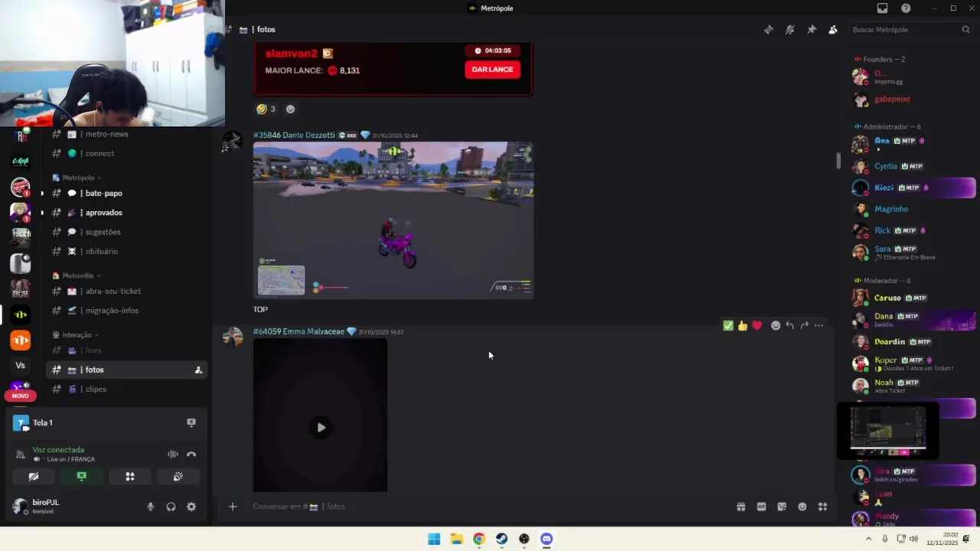Open more options for the hovered message
The image size is (980, 551).
818,325
